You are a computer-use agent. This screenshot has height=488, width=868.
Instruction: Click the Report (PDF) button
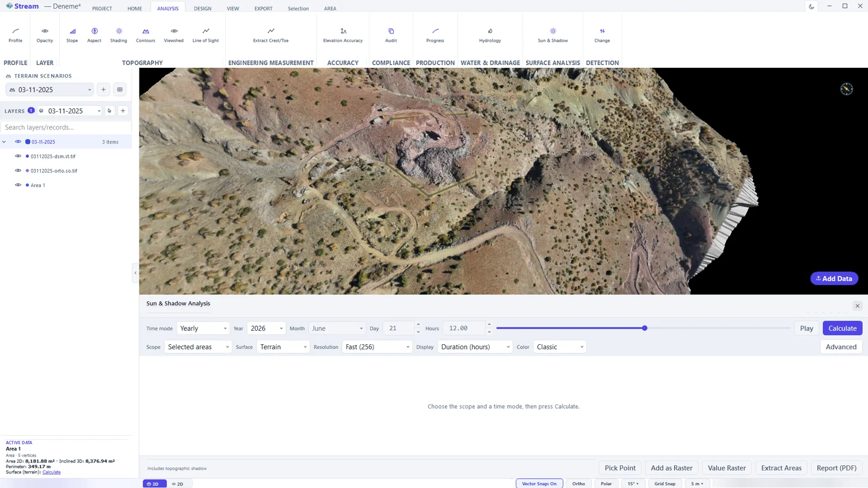pos(837,468)
